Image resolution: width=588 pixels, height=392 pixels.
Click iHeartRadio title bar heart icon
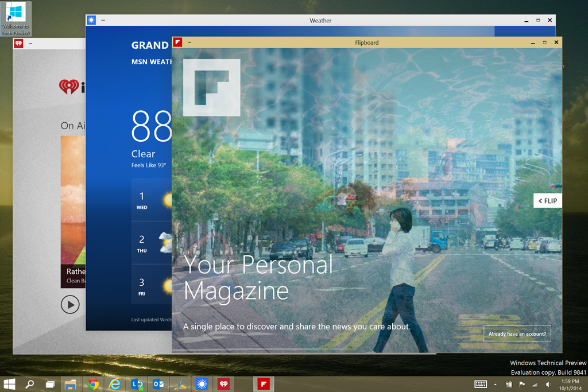[19, 44]
